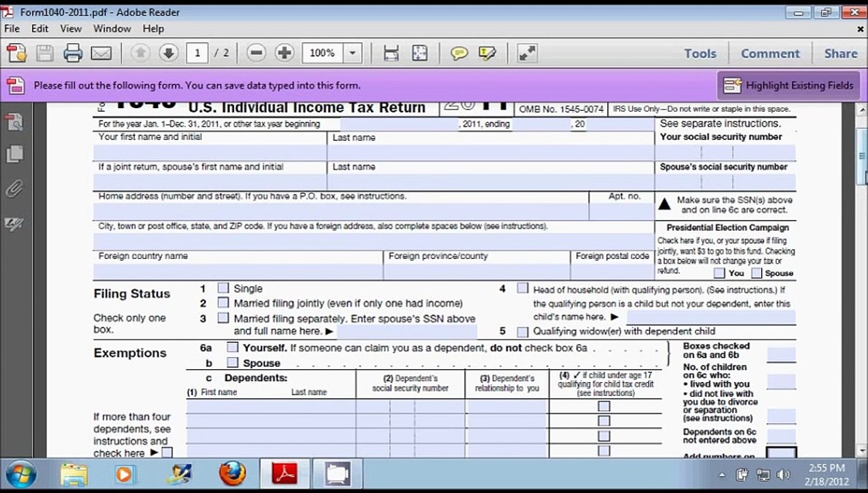868x493 pixels.
Task: Zoom out with the minus icon
Action: point(256,53)
